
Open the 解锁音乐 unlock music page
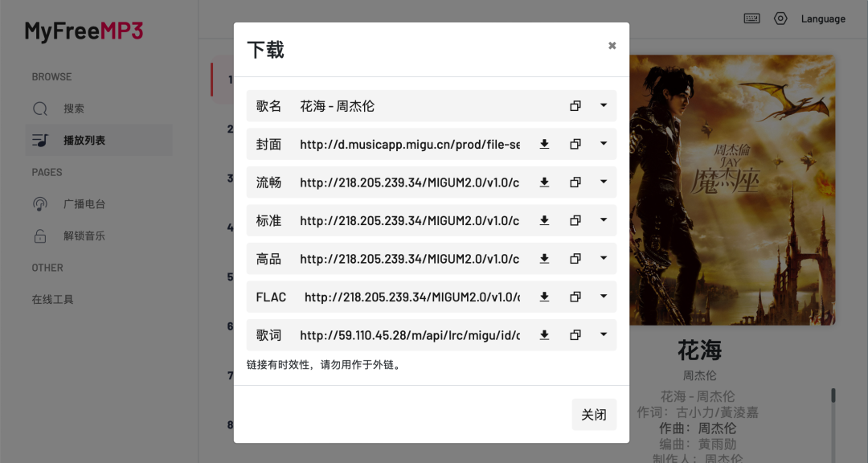click(99, 236)
